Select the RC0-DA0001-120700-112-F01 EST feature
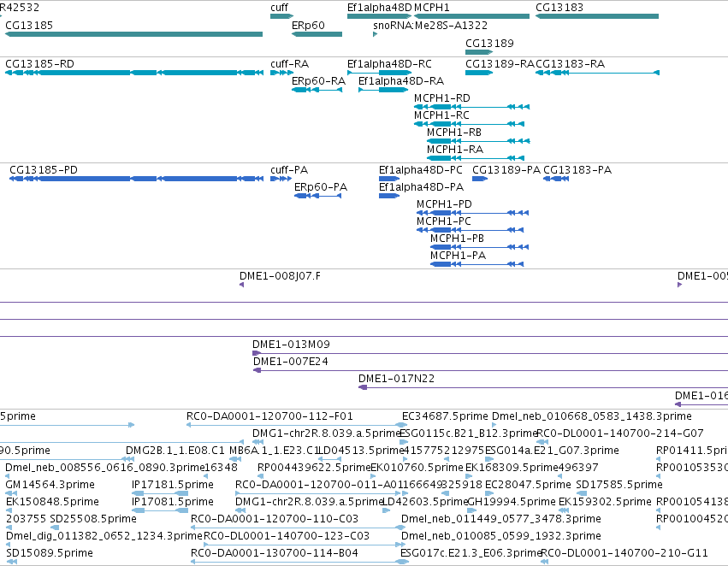 point(297,425)
